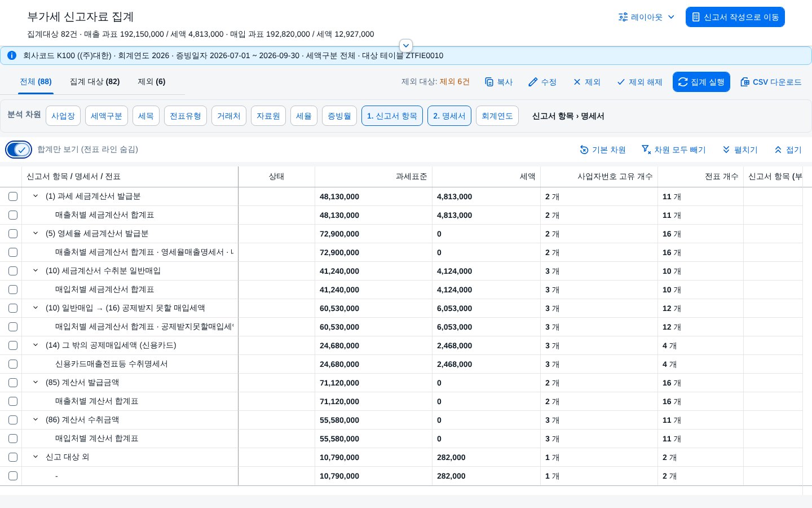Tick checkbox for (85) 계산서 발급금액 row
Viewport: 812px width, 508px height.
(x=13, y=383)
